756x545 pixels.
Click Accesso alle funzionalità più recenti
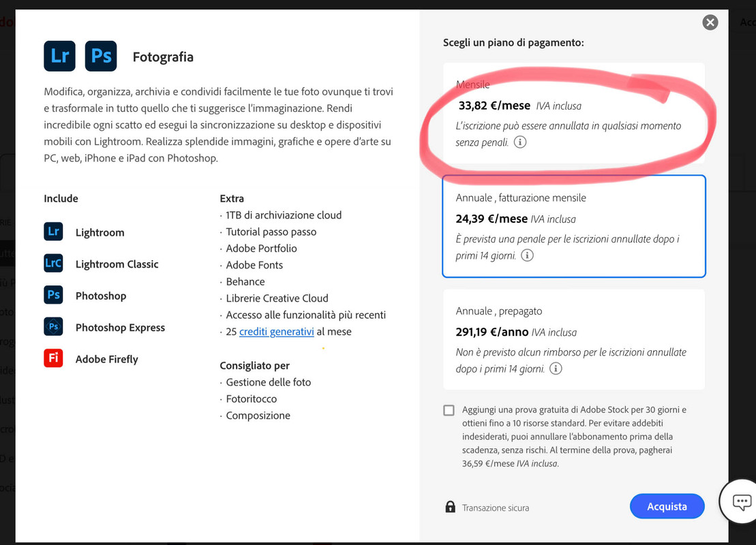pyautogui.click(x=305, y=315)
